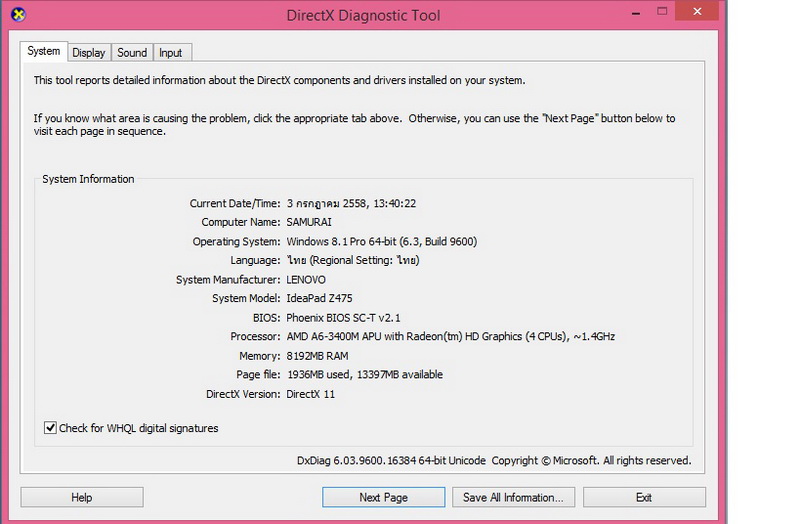The width and height of the screenshot is (800, 524).
Task: Click Save All Information button
Action: coord(513,497)
